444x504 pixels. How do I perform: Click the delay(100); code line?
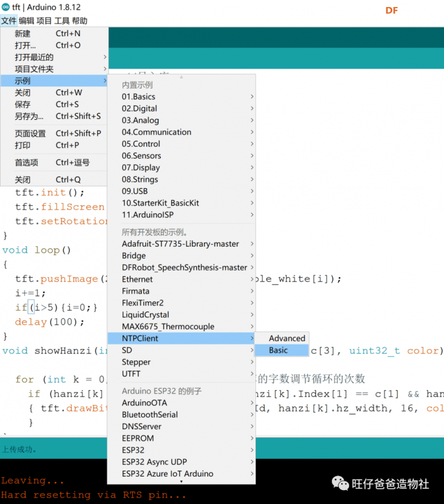[x=50, y=322]
